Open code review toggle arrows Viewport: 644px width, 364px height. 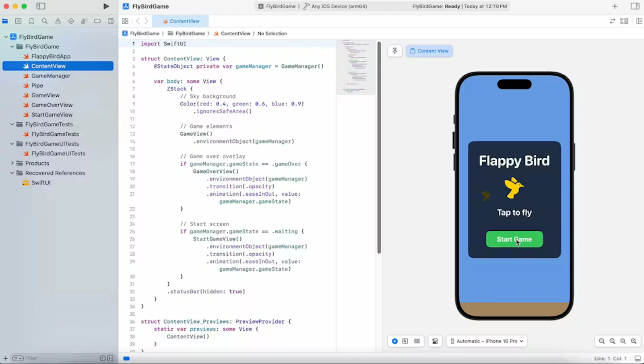612,21
